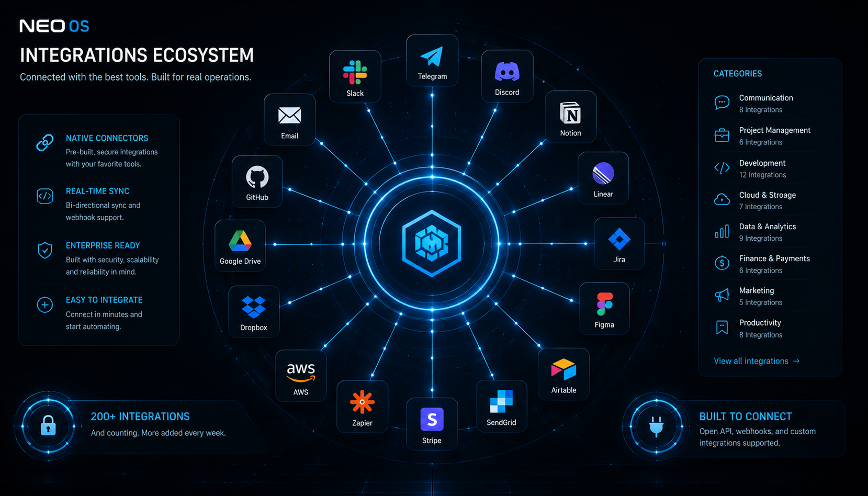Choose the Cloud & Stroage category
868x496 pixels.
click(x=769, y=200)
